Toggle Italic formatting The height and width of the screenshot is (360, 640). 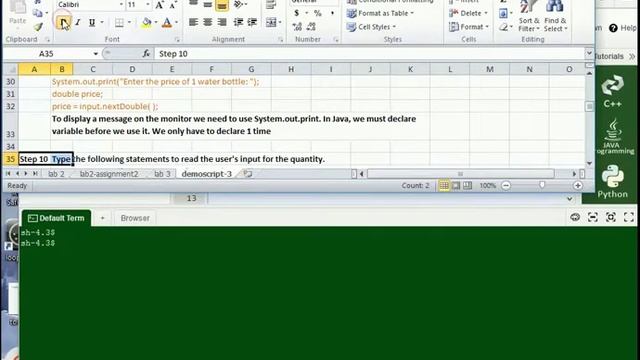coord(78,22)
